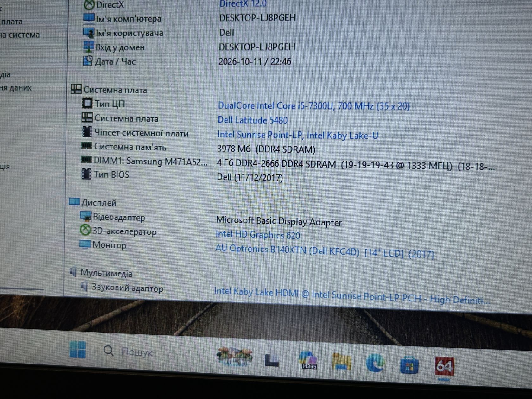Select the Мультимедіа section header

pyautogui.click(x=100, y=273)
